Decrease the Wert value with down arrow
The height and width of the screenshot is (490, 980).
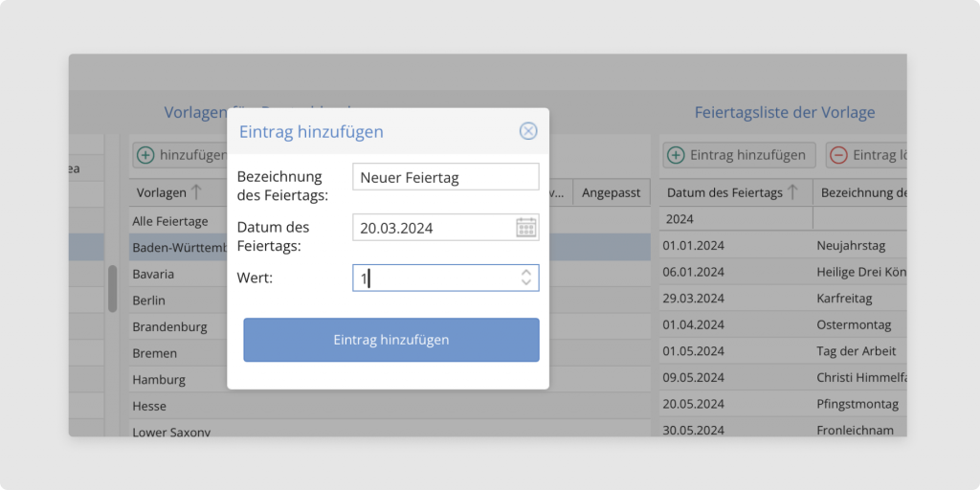pos(525,282)
